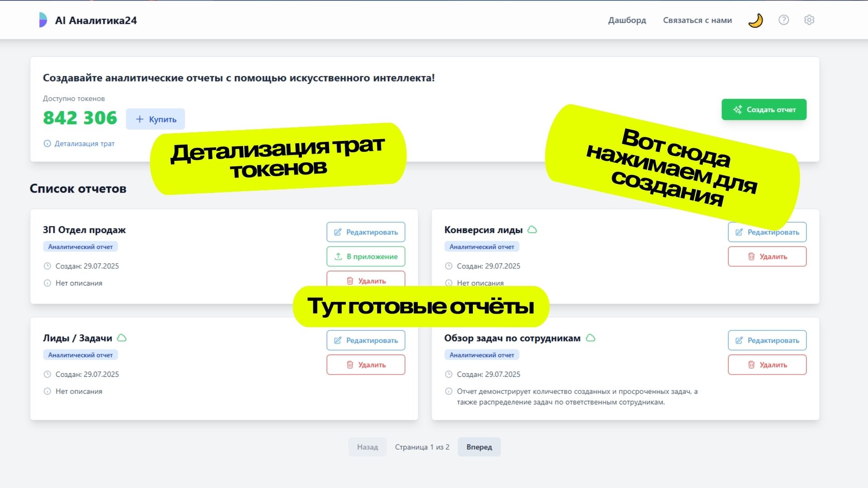The image size is (868, 488).
Task: Edit the Лиды / Задачи report
Action: click(x=366, y=341)
